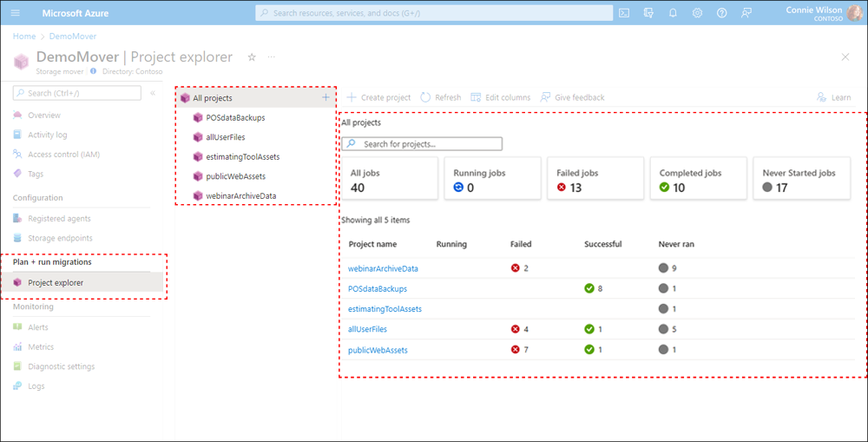The height and width of the screenshot is (442, 868).
Task: Click Connie Wilson's account avatar
Action: tap(855, 13)
